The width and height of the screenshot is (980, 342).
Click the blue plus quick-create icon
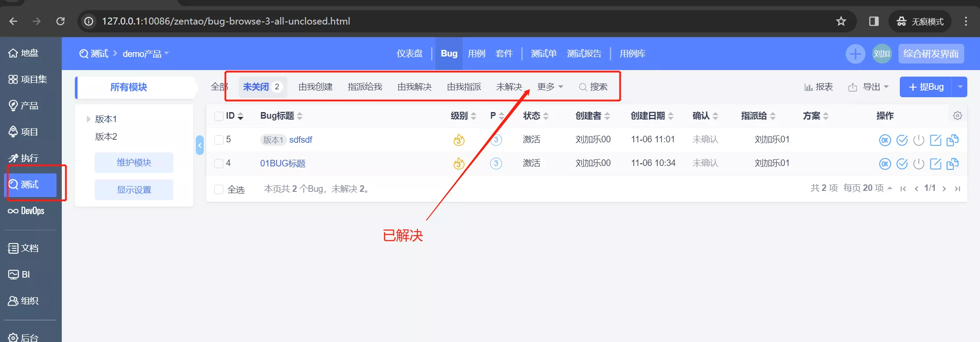[855, 54]
